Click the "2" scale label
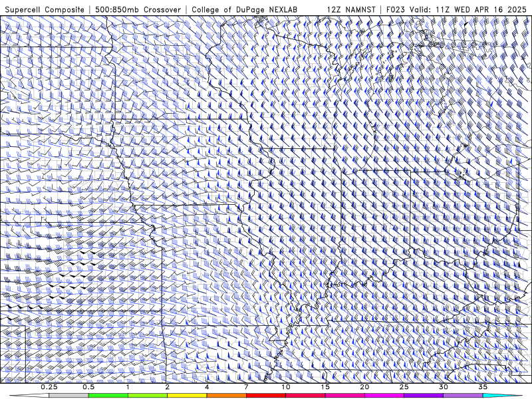Viewport: 532px width, 399px height. [168, 387]
